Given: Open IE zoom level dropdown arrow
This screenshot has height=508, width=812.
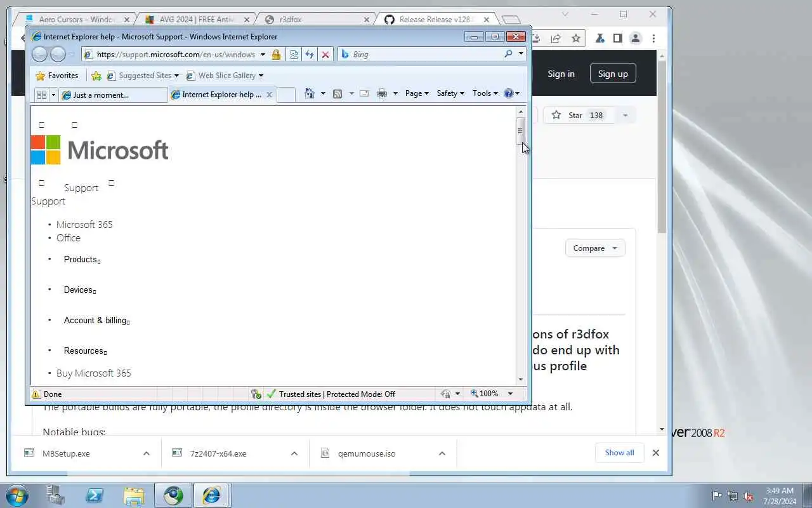Looking at the screenshot, I should 510,394.
